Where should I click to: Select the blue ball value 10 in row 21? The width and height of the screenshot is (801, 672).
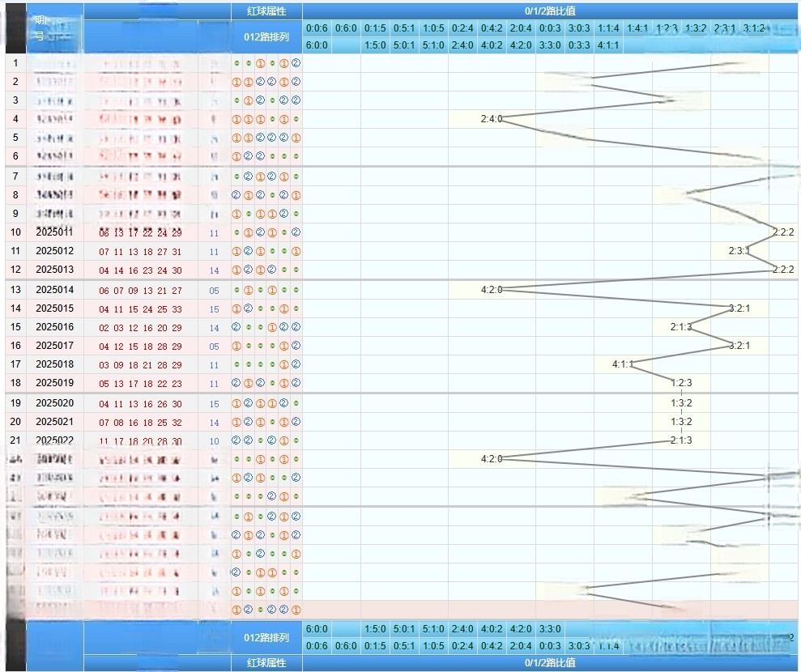pos(214,440)
